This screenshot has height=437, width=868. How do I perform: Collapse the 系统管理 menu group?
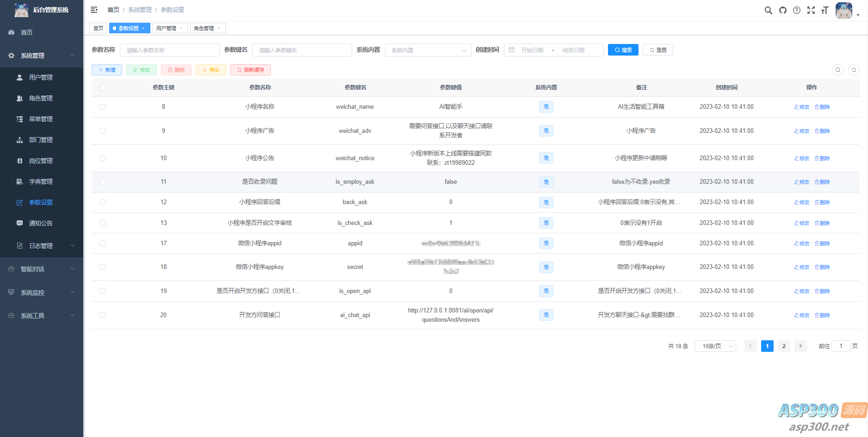pyautogui.click(x=42, y=56)
